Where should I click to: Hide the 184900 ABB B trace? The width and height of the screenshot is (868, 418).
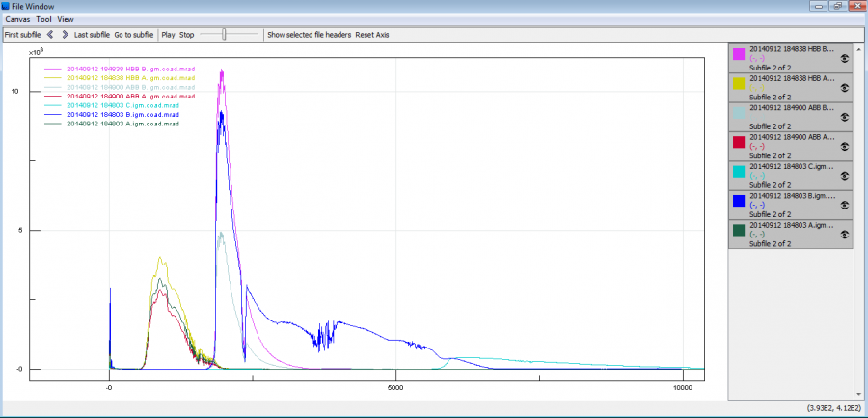pos(844,117)
